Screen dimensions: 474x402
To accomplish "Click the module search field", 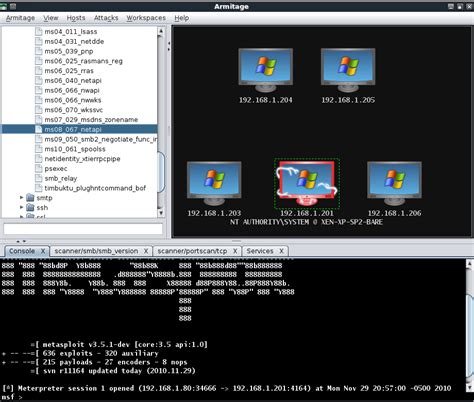I will click(x=83, y=229).
